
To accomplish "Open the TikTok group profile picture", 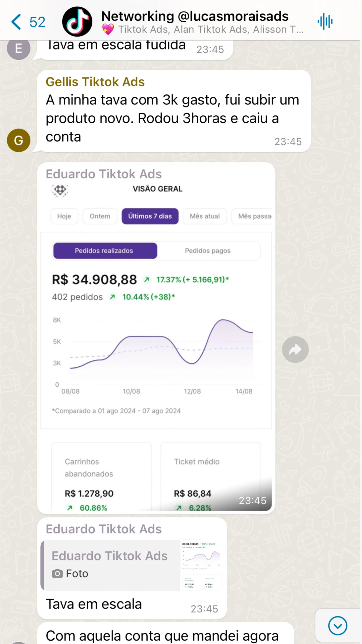I will tap(77, 22).
